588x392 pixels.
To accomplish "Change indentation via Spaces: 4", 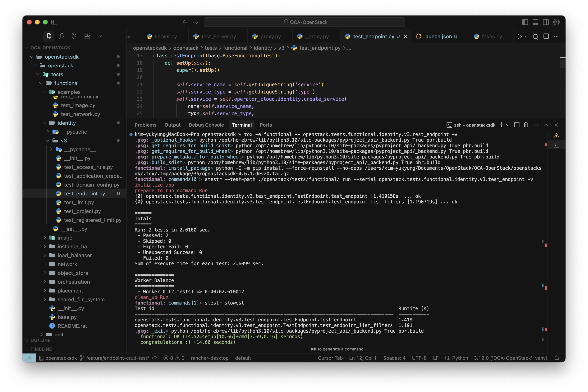I will pyautogui.click(x=394, y=358).
